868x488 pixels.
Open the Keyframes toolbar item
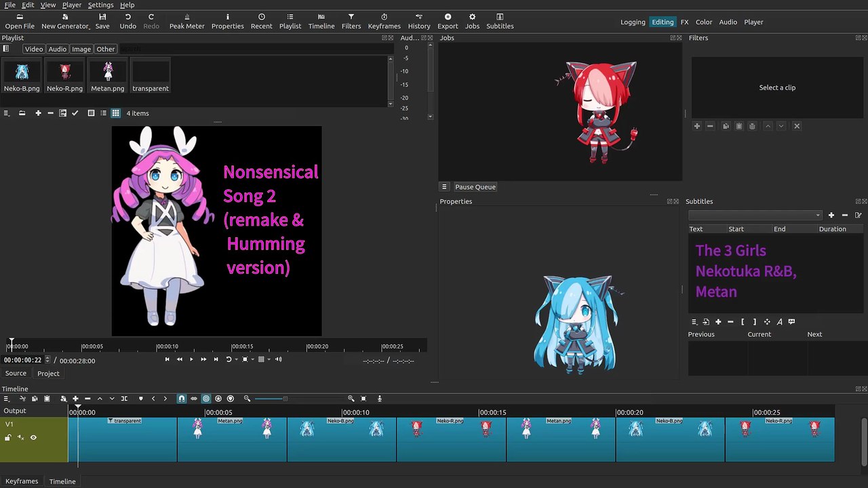pyautogui.click(x=384, y=21)
